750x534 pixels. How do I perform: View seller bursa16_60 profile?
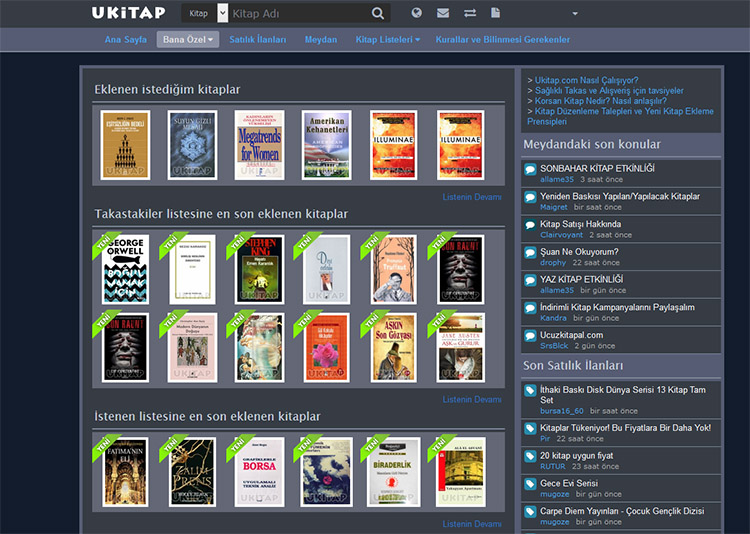(562, 411)
